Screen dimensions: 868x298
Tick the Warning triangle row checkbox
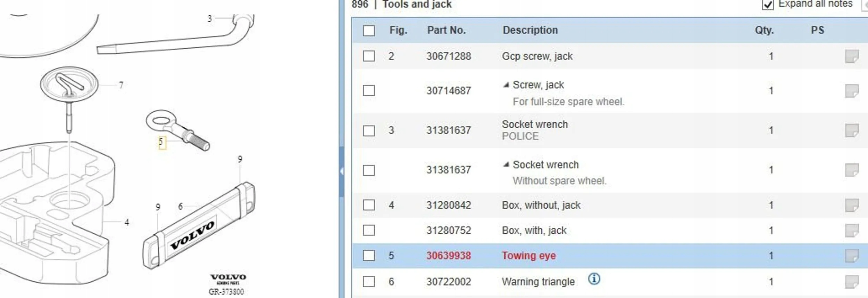(369, 281)
